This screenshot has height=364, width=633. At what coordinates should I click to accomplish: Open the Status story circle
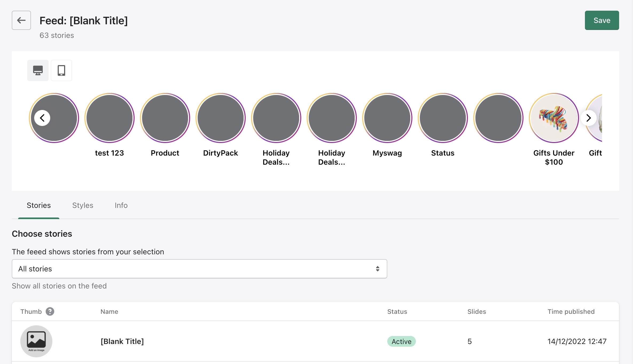click(x=443, y=118)
